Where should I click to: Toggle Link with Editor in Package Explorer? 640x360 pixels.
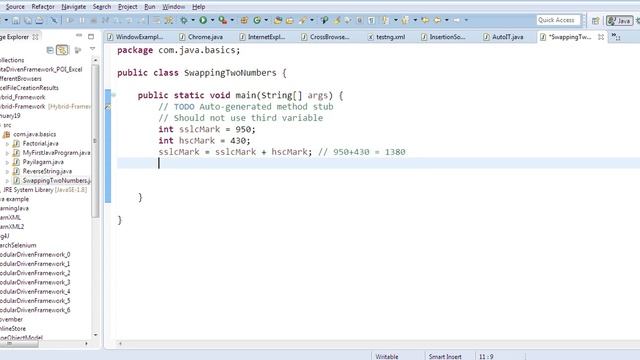click(62, 50)
